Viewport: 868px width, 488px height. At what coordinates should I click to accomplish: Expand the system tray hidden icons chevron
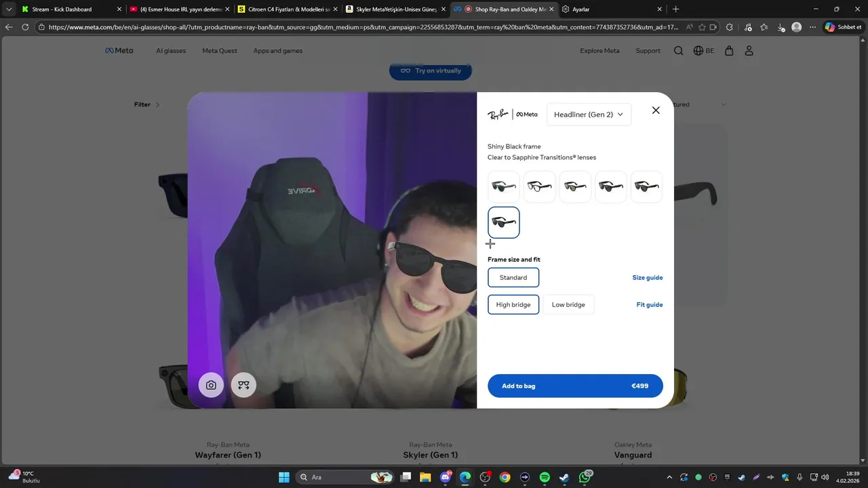(669, 477)
